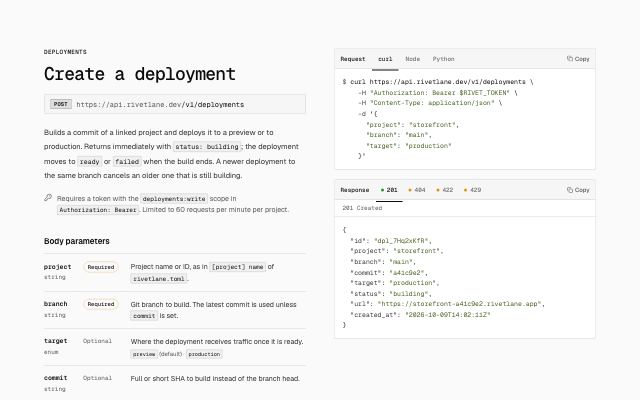Click the commit parameter name
This screenshot has width=640, height=400.
[x=56, y=378]
